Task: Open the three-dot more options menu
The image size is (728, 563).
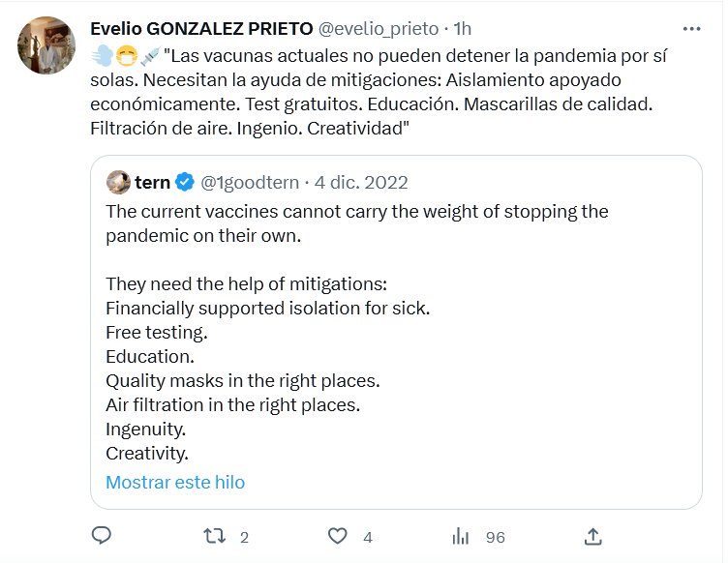Action: (x=692, y=28)
